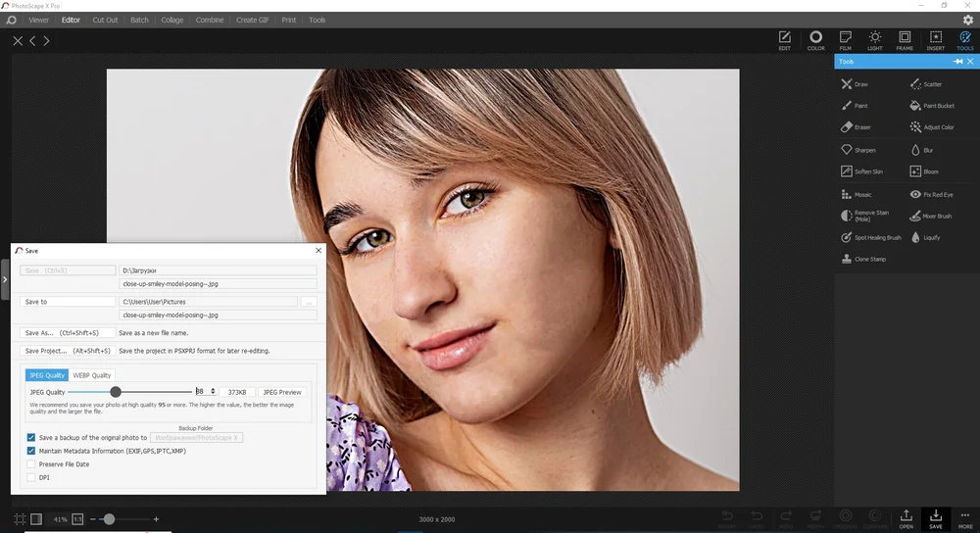Select the Bloom tool
Viewport: 980px width, 533px height.
point(924,171)
